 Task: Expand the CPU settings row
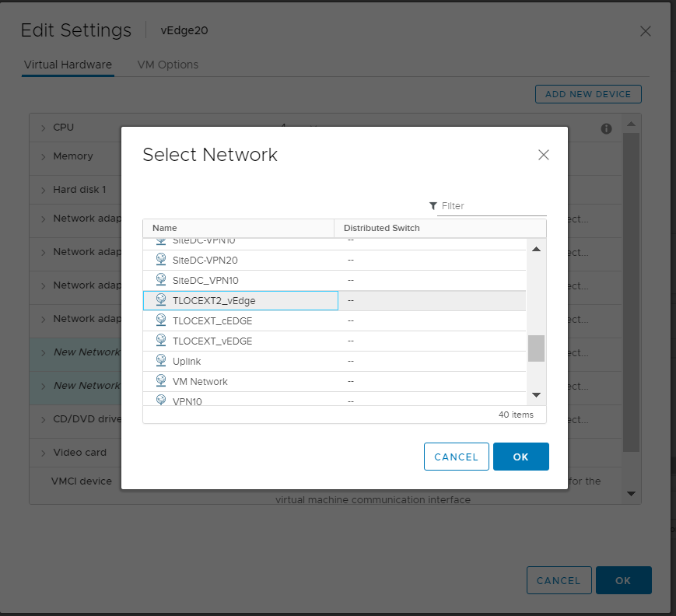click(44, 128)
